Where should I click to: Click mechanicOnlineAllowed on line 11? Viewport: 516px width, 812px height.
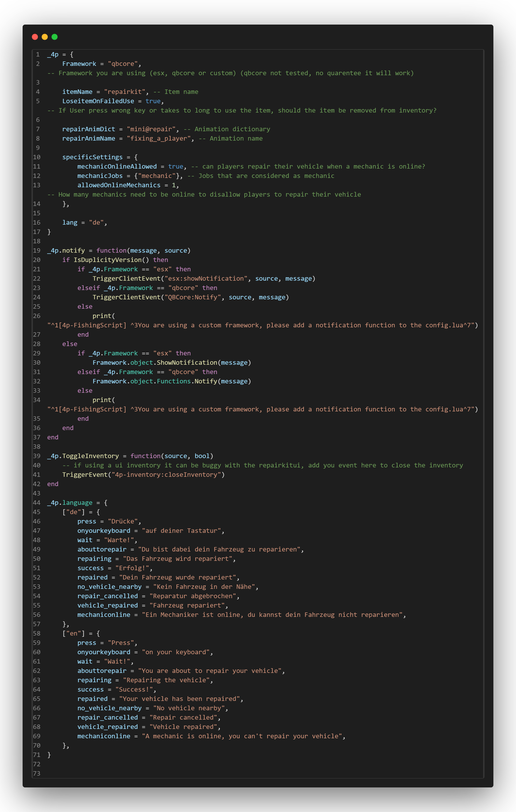click(117, 167)
